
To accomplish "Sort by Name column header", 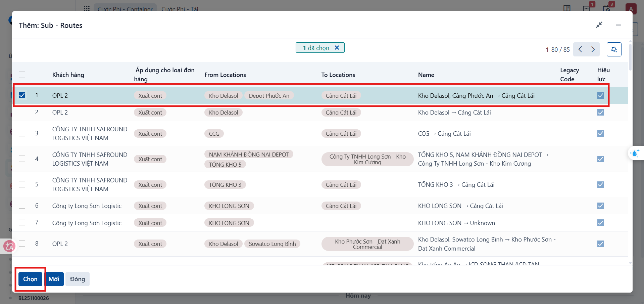I will [x=426, y=75].
